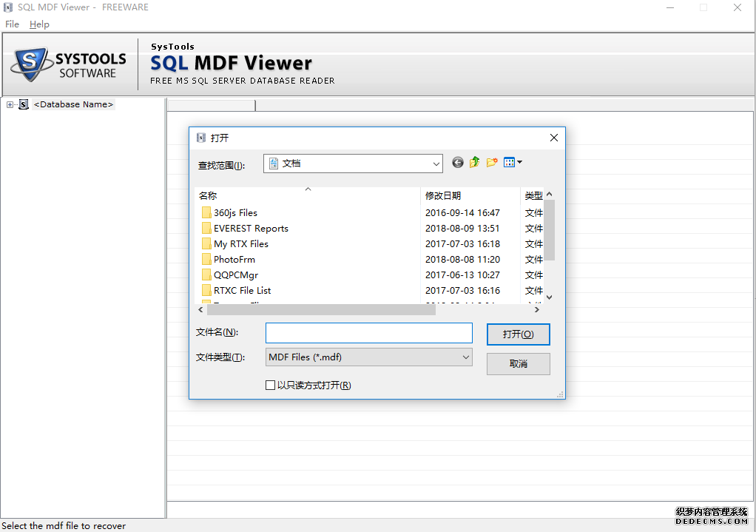The width and height of the screenshot is (756, 532).
Task: Click the horizontal scrollbar left arrow
Action: tap(200, 309)
